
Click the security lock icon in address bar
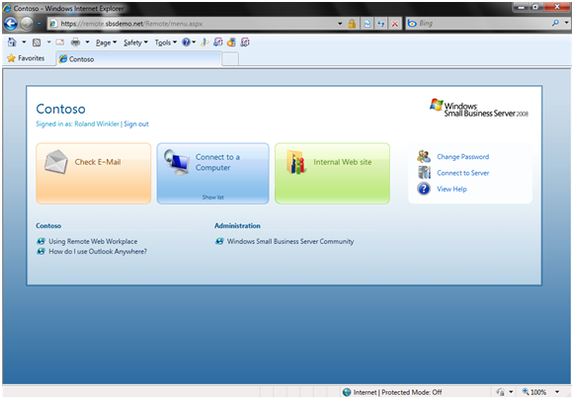(x=352, y=24)
